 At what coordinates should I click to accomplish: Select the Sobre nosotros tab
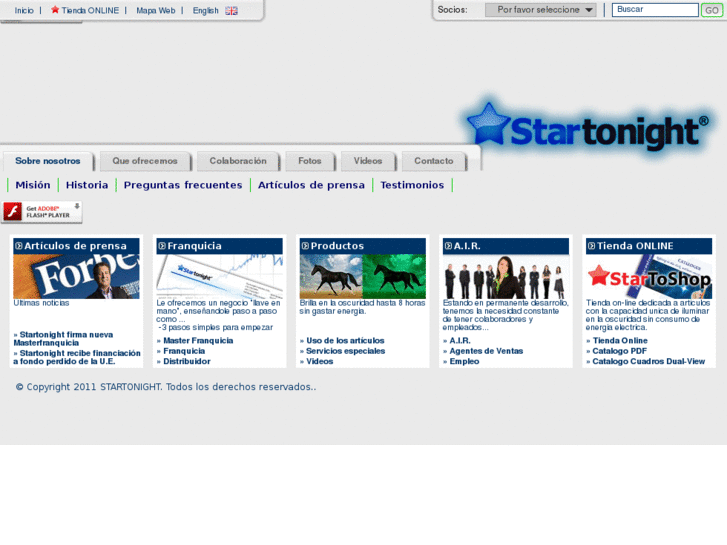pos(48,161)
